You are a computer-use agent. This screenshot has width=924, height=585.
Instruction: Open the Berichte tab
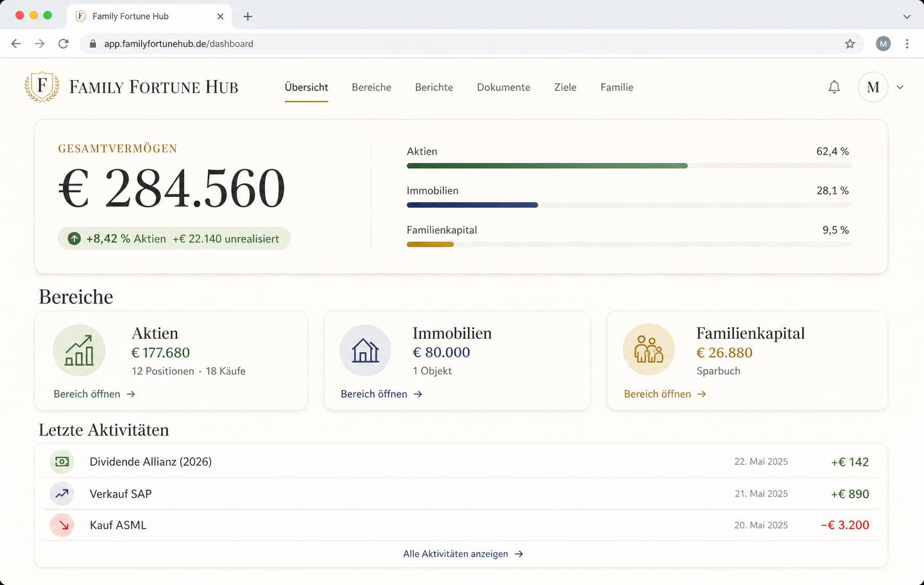point(434,87)
